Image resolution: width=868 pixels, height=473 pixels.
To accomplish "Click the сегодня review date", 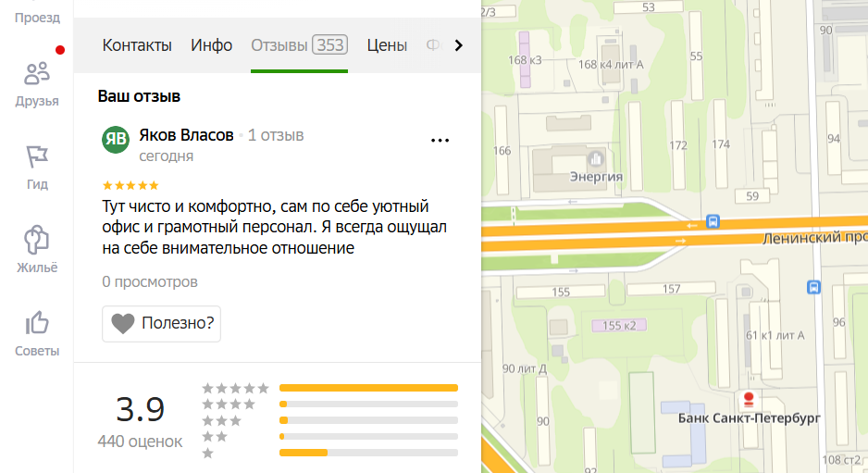I will [166, 156].
